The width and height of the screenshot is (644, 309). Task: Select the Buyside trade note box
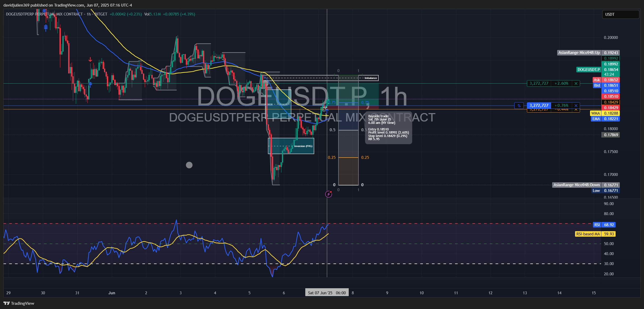tap(388, 128)
